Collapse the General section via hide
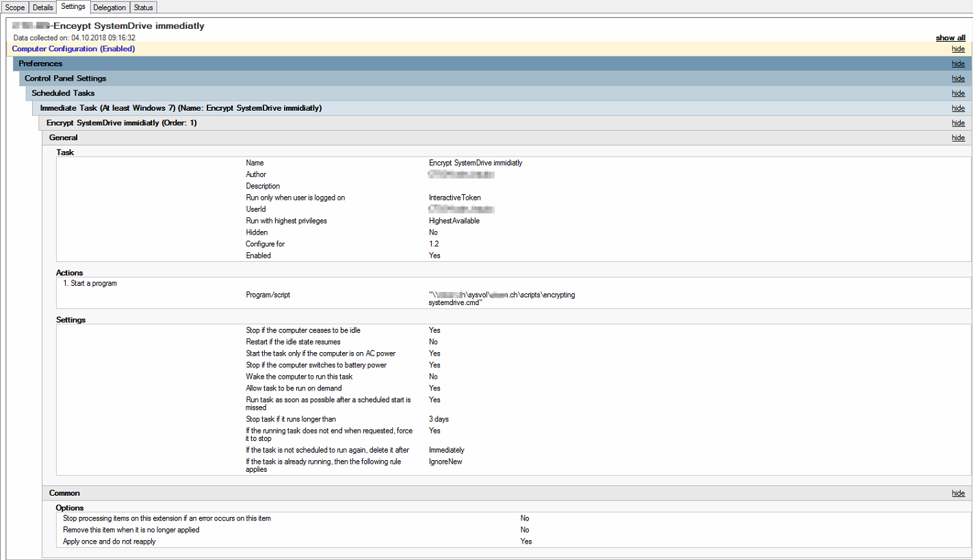Viewport: 973px width, 560px height. tap(958, 138)
